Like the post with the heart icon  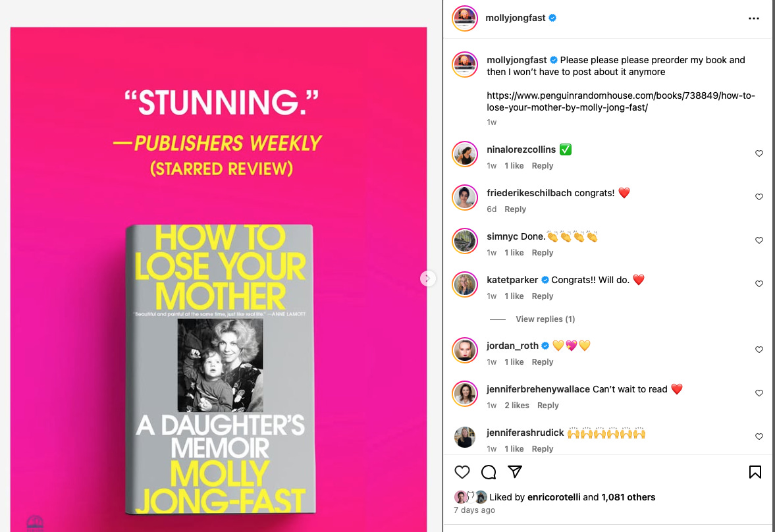coord(462,472)
